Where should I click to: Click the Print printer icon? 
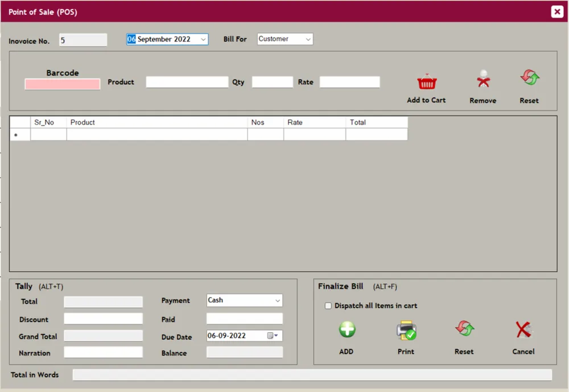tap(406, 330)
